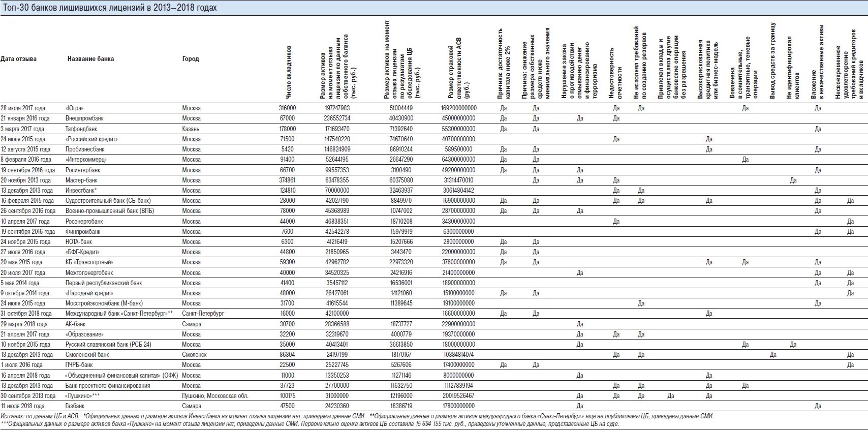Screen dimensions: 868x430
Task: Click '«Объединенный финансовый капитал» (ОФК)' name cell
Action: (x=121, y=376)
